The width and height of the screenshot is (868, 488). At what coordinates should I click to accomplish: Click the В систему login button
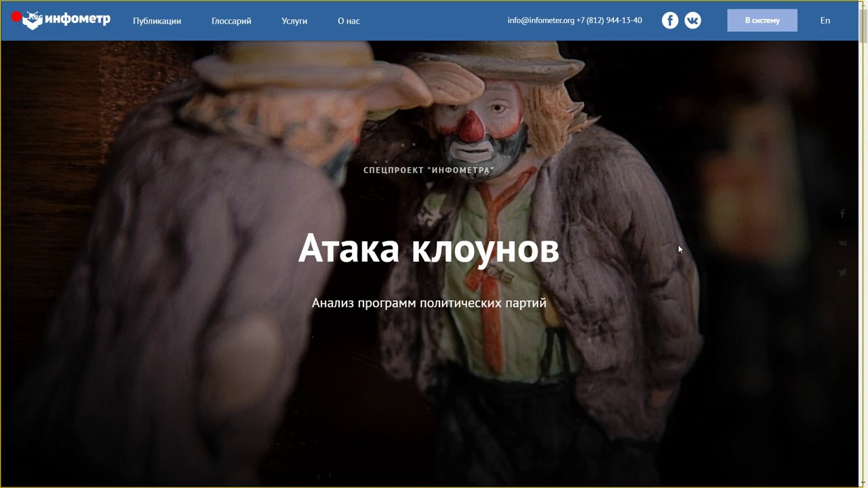point(762,20)
